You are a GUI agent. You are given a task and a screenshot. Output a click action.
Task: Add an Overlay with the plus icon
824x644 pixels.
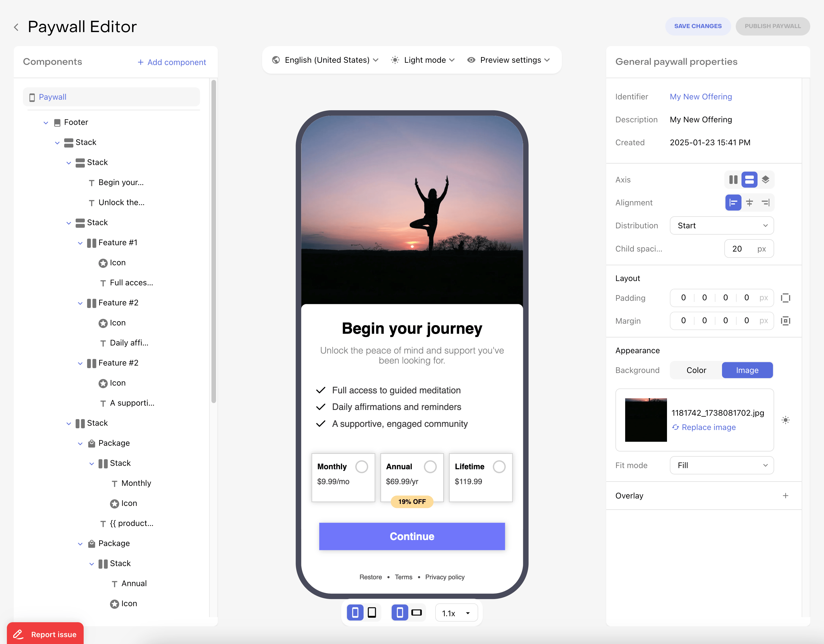click(786, 495)
